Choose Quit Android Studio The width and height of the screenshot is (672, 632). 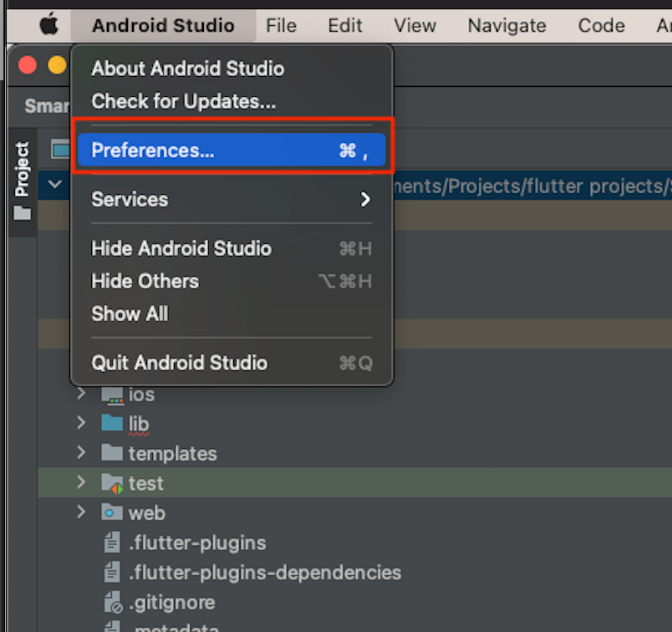[x=180, y=363]
